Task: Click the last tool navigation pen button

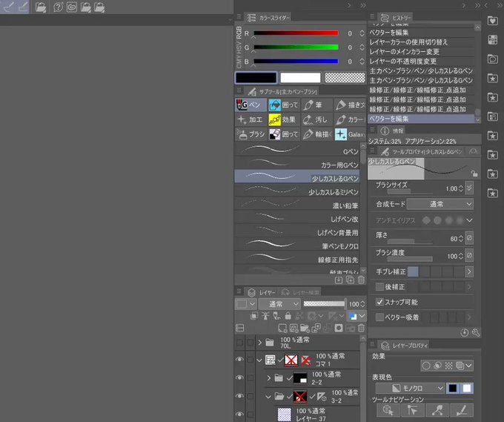Action: coord(462,410)
